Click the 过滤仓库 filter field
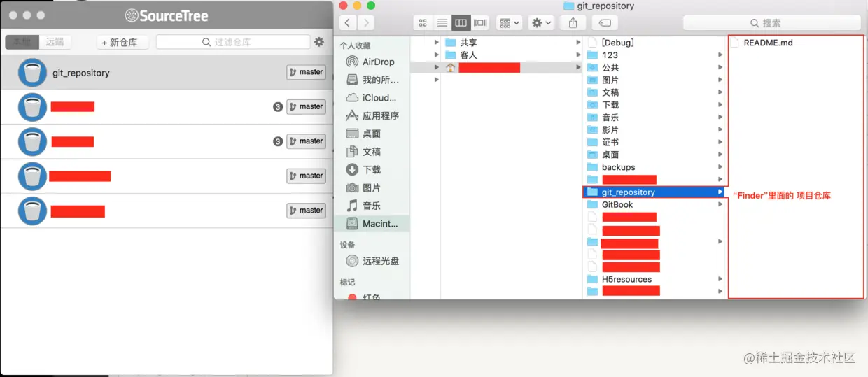Viewport: 868px width, 377px height. click(233, 42)
